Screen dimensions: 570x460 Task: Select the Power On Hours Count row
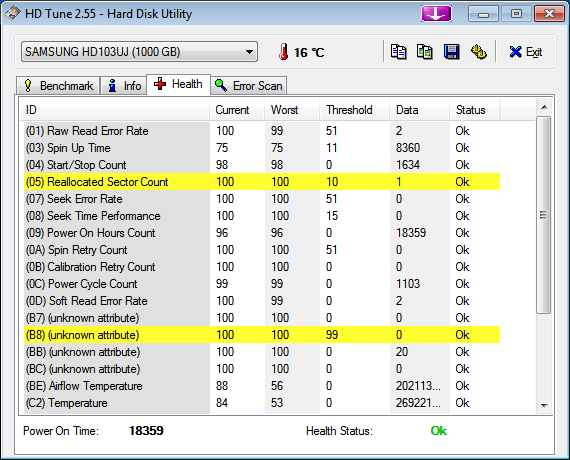point(262,233)
